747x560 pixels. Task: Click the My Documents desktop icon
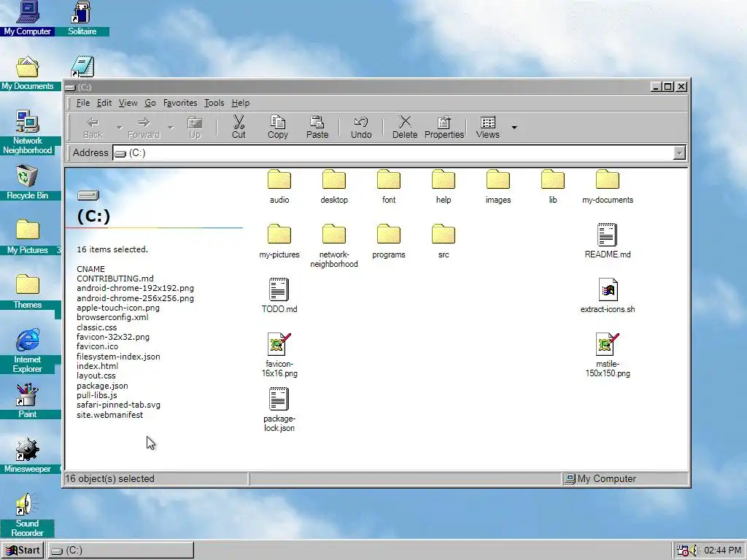pos(27,73)
